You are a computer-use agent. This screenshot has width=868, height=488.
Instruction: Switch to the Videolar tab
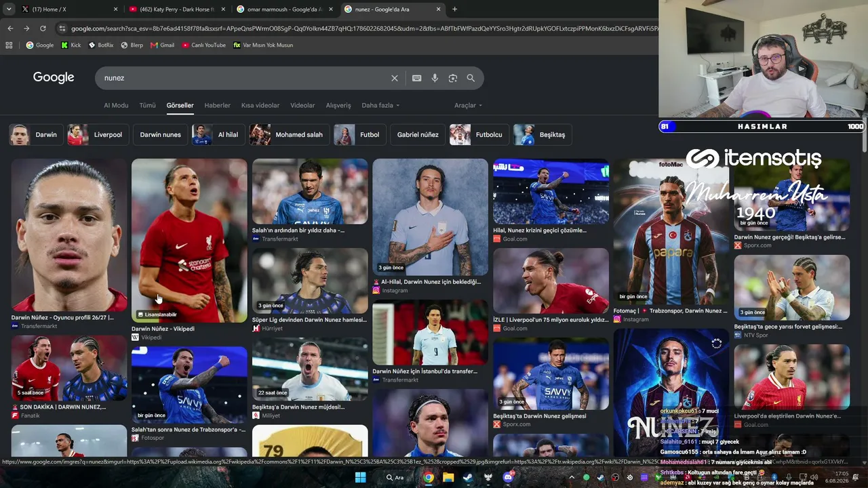pos(302,106)
